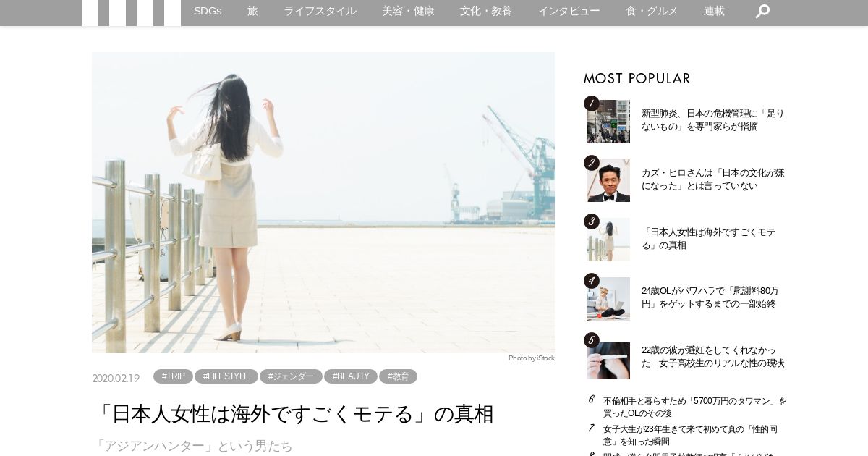
Task: Click the date 2020.02.19
Action: [x=116, y=378]
